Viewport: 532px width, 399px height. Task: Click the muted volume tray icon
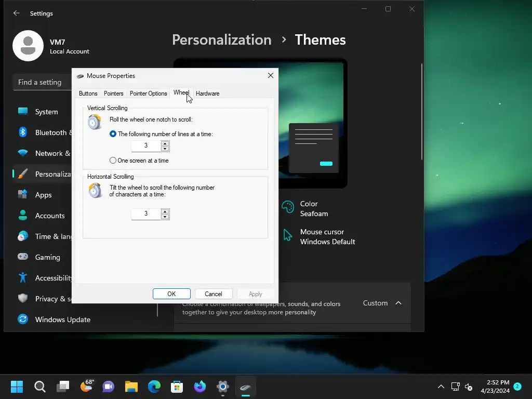click(x=469, y=387)
